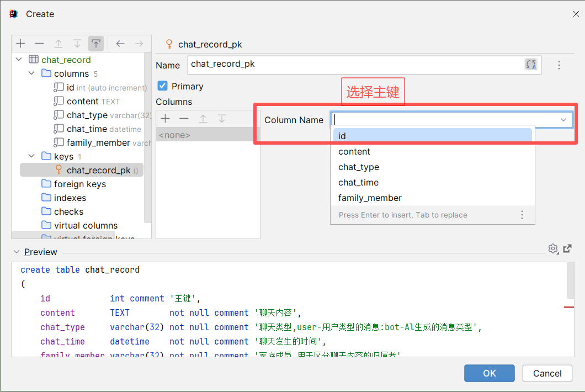The height and width of the screenshot is (392, 585).
Task: Select the virtual columns folder
Action: [79, 225]
